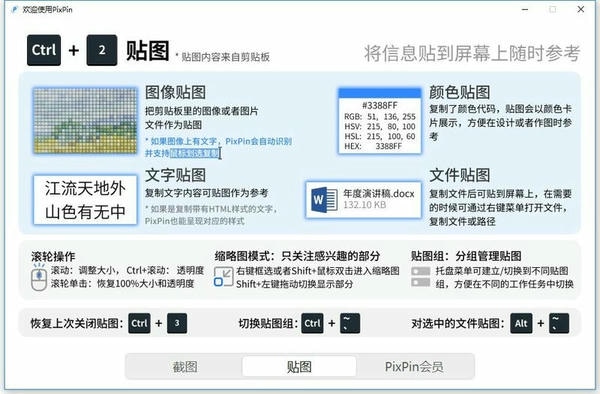This screenshot has width=600, height=394.
Task: Click the 132.10 KB file size text
Action: (x=365, y=205)
